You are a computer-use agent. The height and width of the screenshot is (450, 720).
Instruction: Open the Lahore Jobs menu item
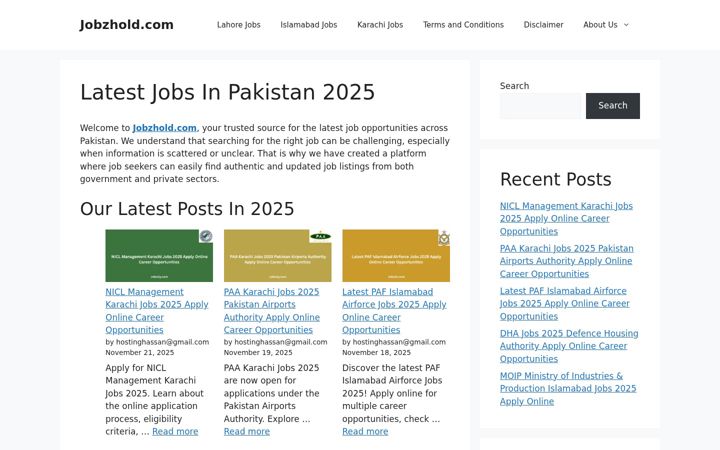click(x=238, y=25)
